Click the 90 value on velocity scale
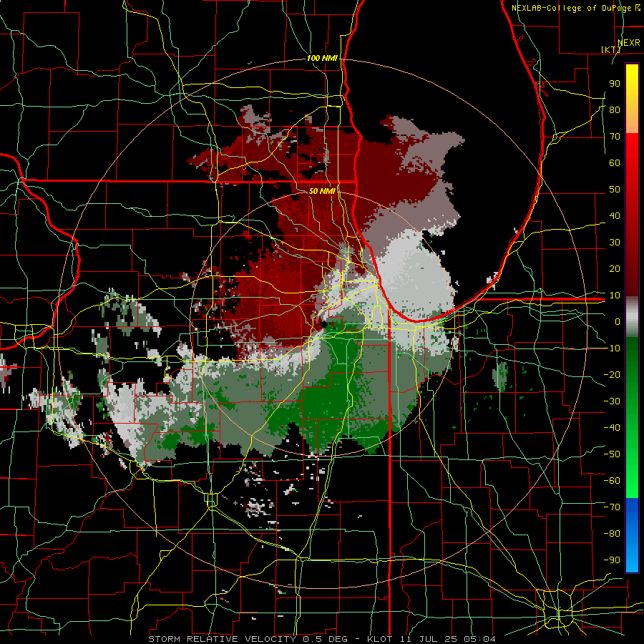This screenshot has height=644, width=644. pyautogui.click(x=615, y=84)
